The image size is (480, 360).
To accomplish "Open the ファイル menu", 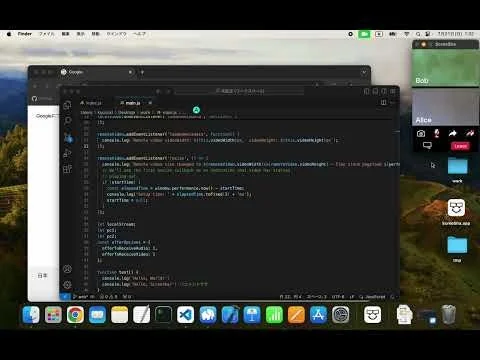I will [x=46, y=34].
